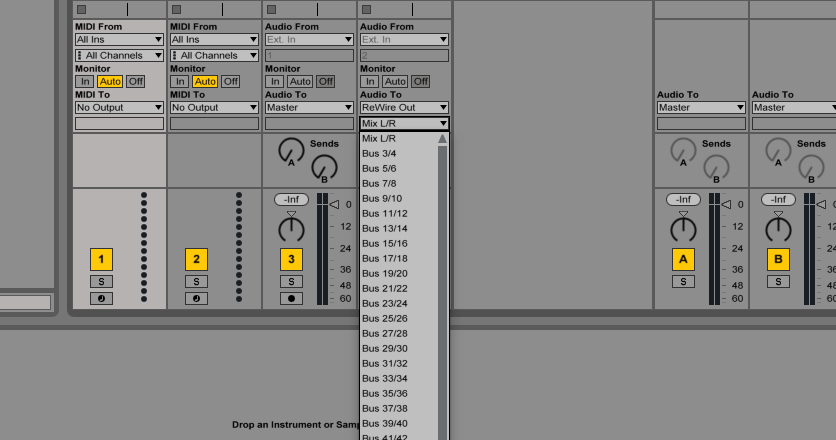Open track 3 Audio From Ext. In dropdown
Image resolution: width=836 pixels, height=440 pixels.
309,39
